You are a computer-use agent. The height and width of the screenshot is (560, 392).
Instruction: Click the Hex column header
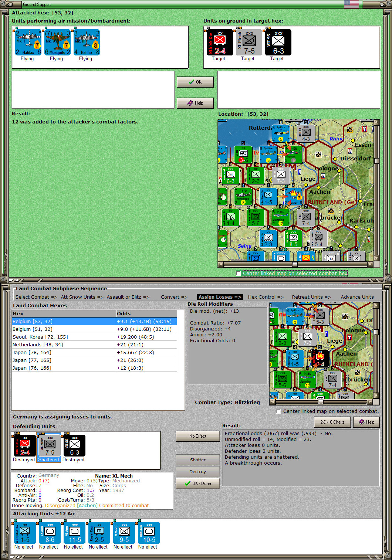click(x=64, y=313)
